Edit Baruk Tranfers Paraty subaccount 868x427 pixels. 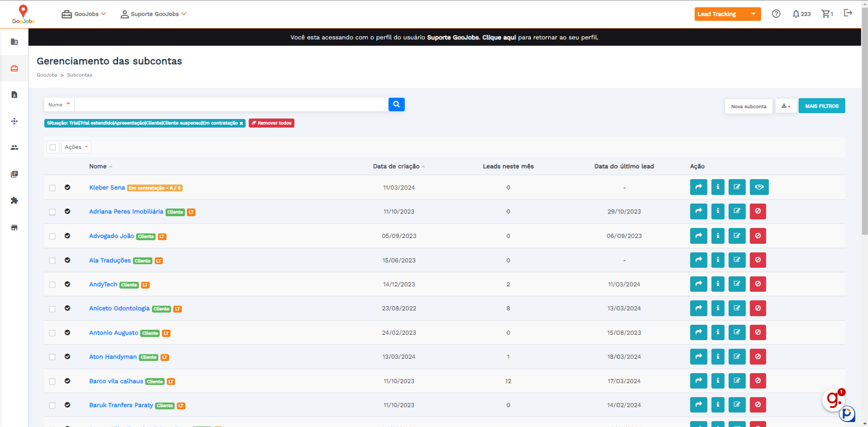[x=737, y=405]
